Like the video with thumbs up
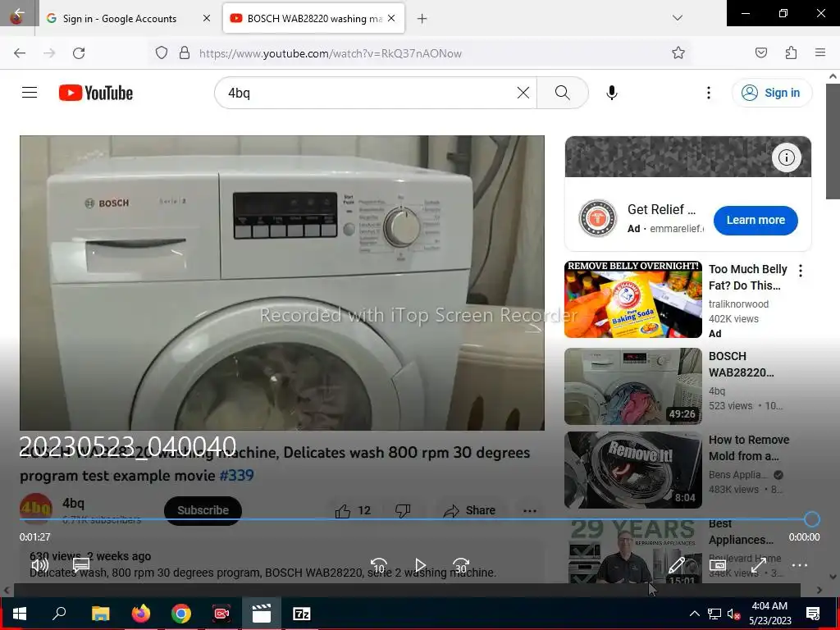Image resolution: width=840 pixels, height=630 pixels. coord(353,510)
